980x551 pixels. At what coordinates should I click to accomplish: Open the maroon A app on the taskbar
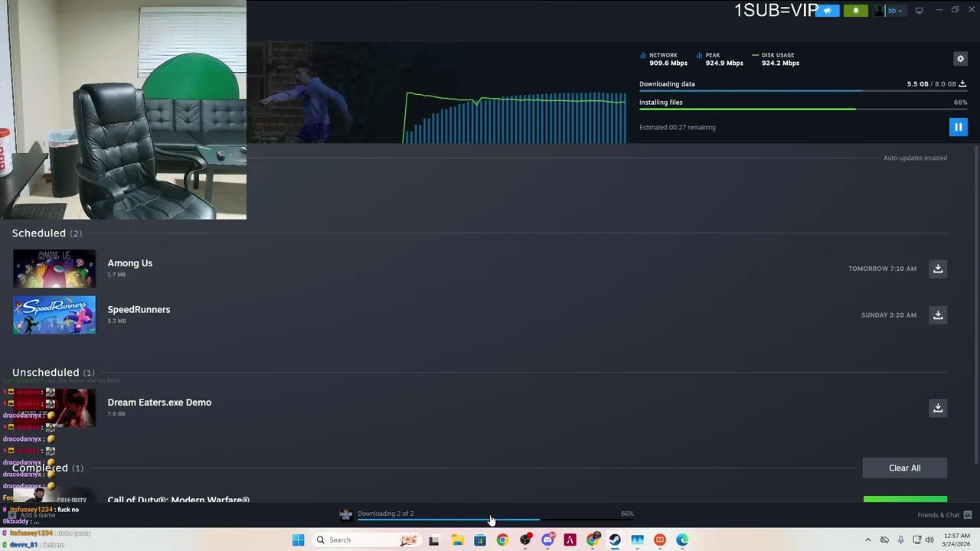click(570, 540)
